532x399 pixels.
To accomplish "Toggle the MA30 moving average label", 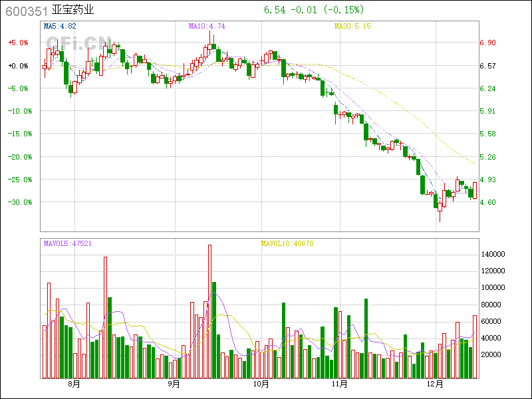I will coord(352,26).
